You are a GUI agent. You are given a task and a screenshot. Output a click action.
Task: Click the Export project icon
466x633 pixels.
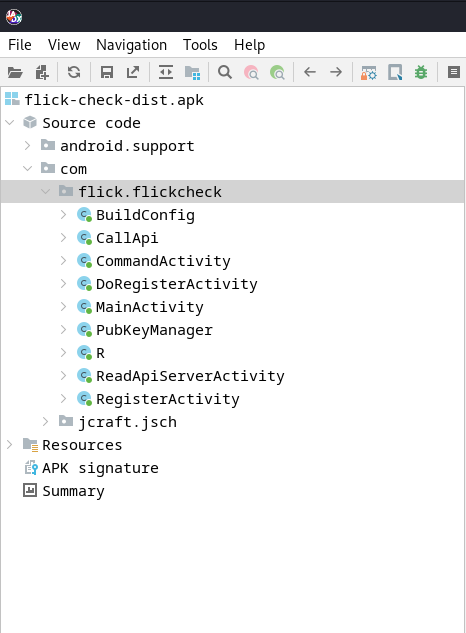point(133,72)
